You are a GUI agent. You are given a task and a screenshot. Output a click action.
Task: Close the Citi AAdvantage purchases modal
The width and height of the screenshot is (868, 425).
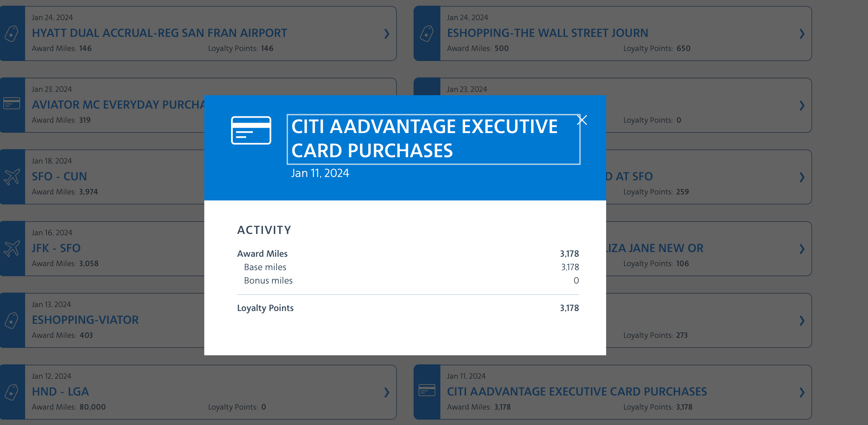582,120
